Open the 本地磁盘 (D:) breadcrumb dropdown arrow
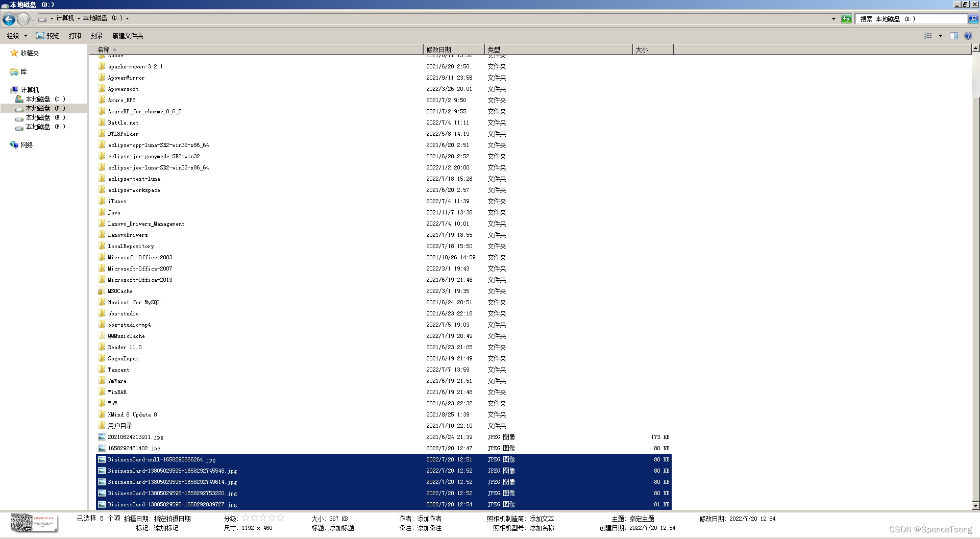This screenshot has height=539, width=980. pos(127,18)
